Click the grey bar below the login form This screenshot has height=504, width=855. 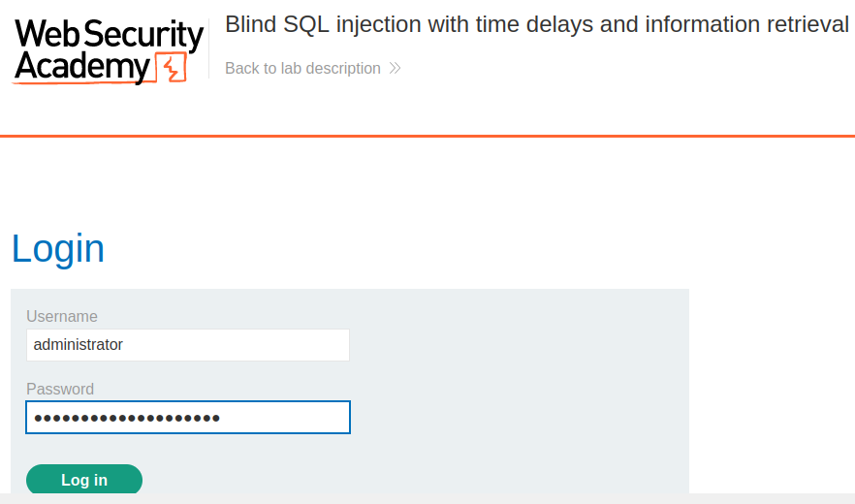[x=427, y=498]
